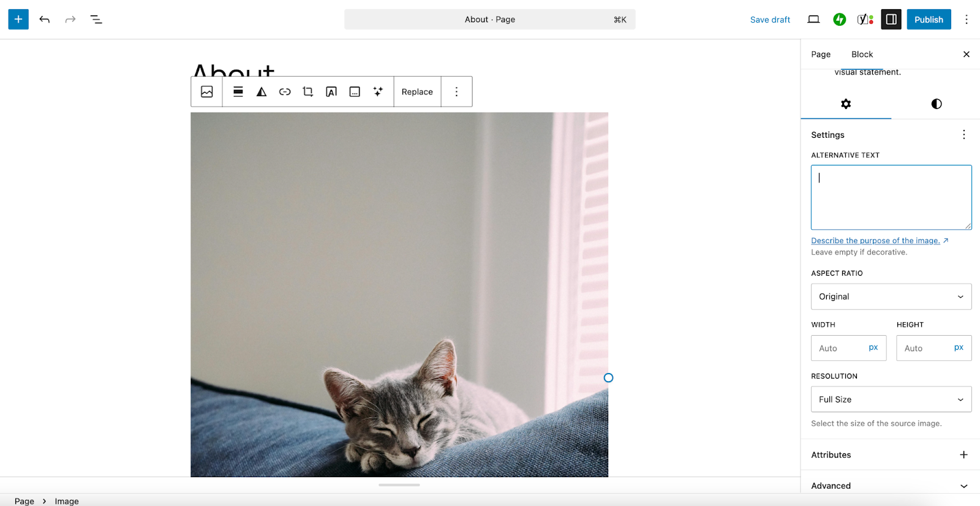Screen dimensions: 980x506
Task: Redo the last undone change
Action: (70, 20)
